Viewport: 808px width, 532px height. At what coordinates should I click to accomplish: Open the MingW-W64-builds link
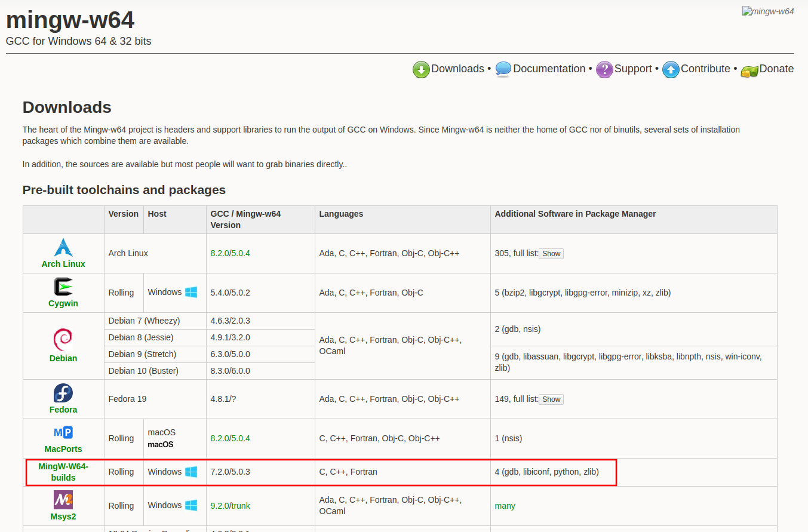click(x=63, y=472)
